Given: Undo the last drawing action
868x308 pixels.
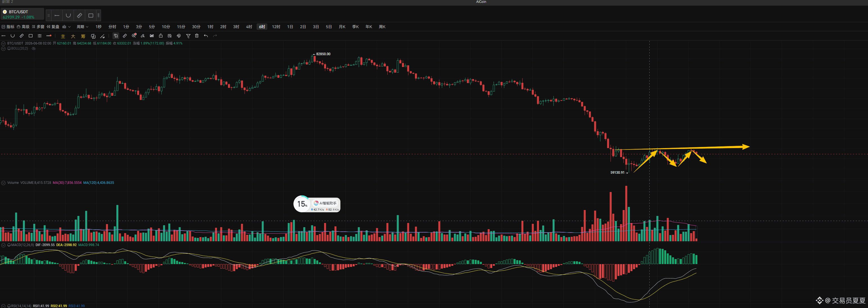Looking at the screenshot, I should click(206, 36).
